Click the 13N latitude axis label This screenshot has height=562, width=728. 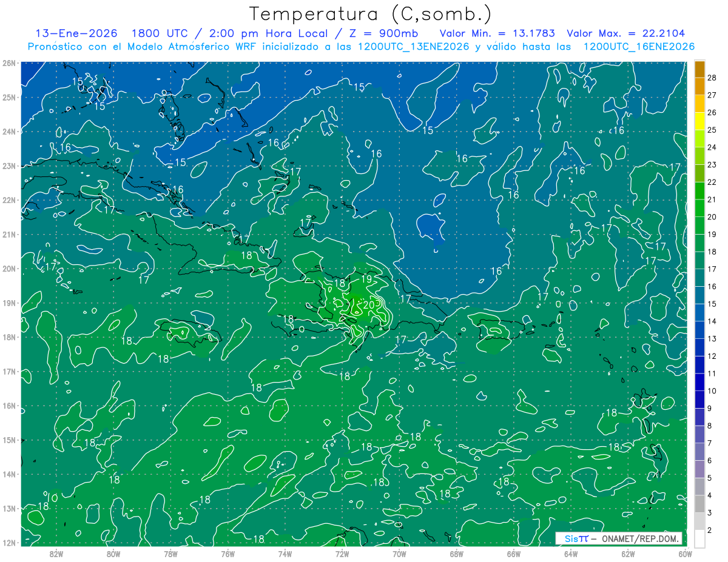[9, 508]
